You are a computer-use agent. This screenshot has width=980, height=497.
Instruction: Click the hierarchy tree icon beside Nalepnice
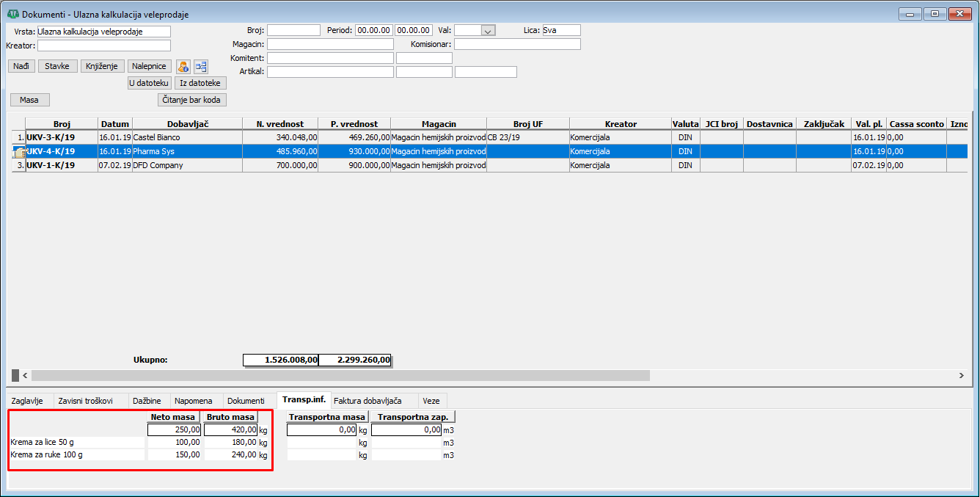(201, 67)
